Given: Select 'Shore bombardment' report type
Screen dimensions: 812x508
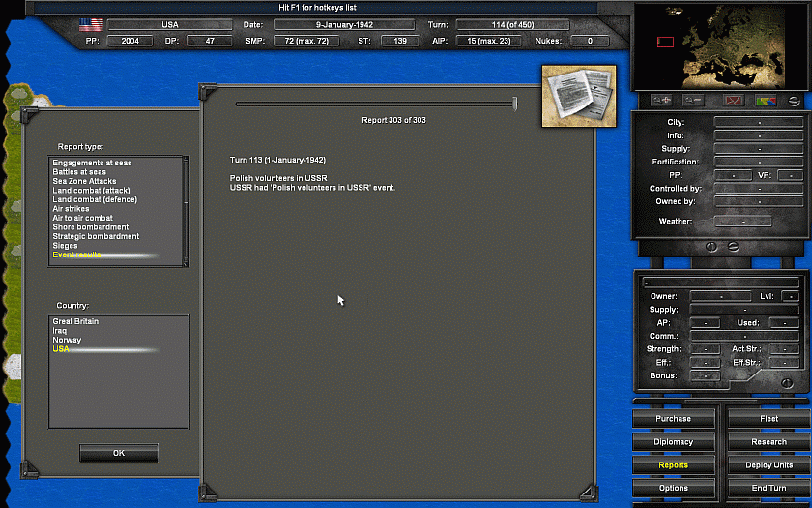Looking at the screenshot, I should point(91,227).
